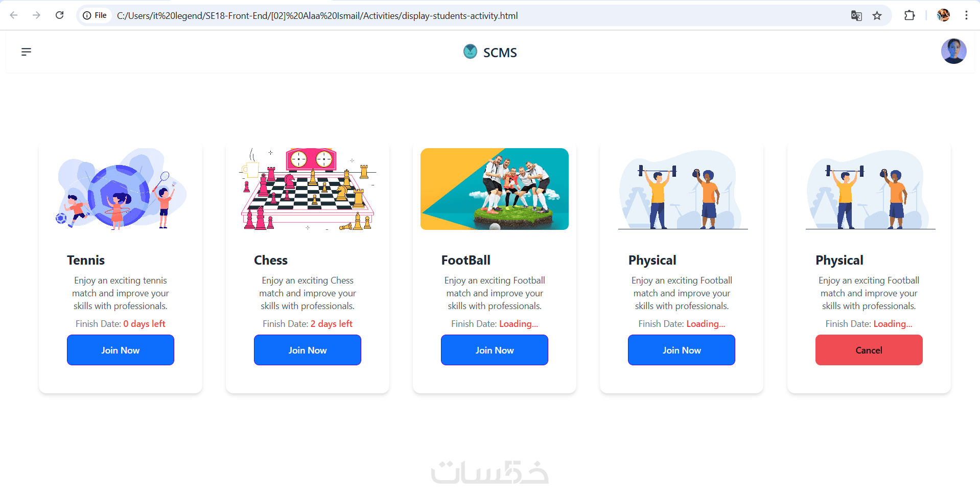980x494 pixels.
Task: Open the browser extensions puzzle icon
Action: point(909,15)
